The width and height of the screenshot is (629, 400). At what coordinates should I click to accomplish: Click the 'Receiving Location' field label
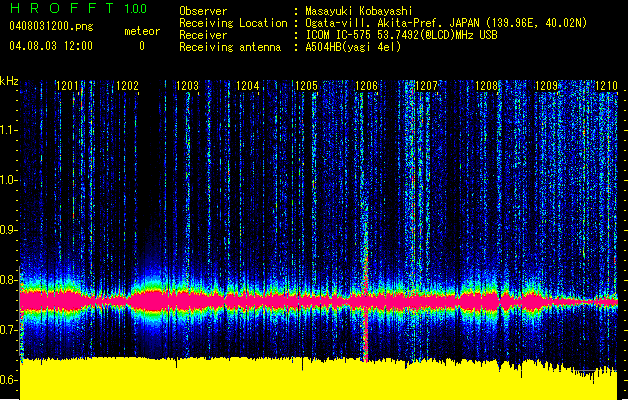tap(233, 23)
